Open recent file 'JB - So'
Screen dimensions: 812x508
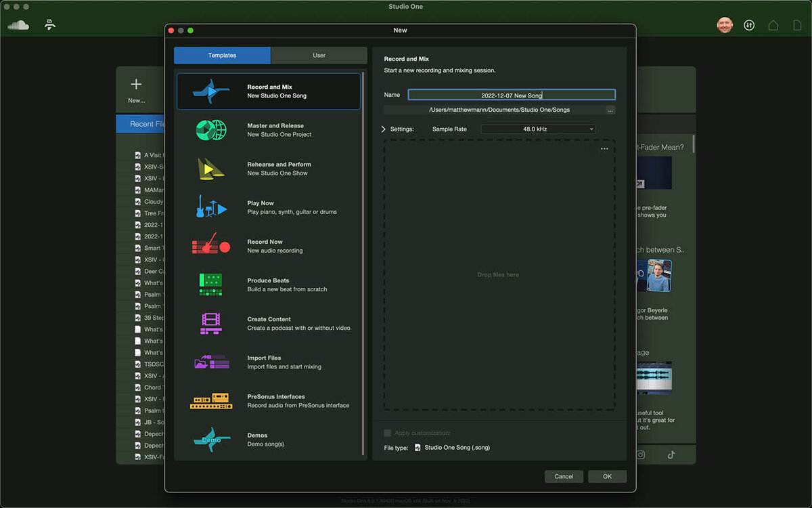[152, 423]
